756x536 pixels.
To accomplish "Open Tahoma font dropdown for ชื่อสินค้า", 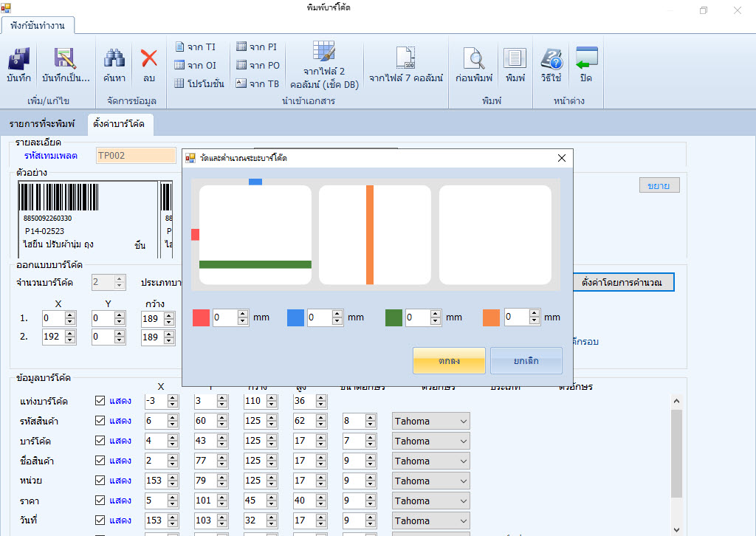I will [430, 461].
